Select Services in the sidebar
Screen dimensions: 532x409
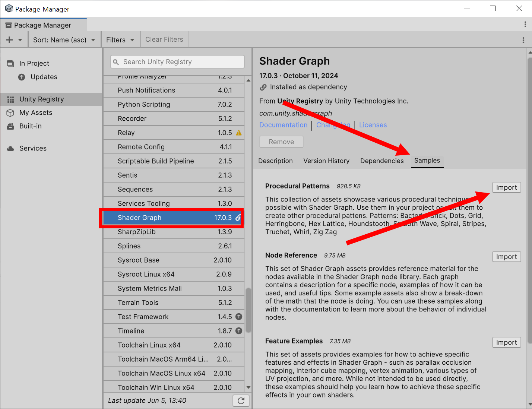[51, 148]
